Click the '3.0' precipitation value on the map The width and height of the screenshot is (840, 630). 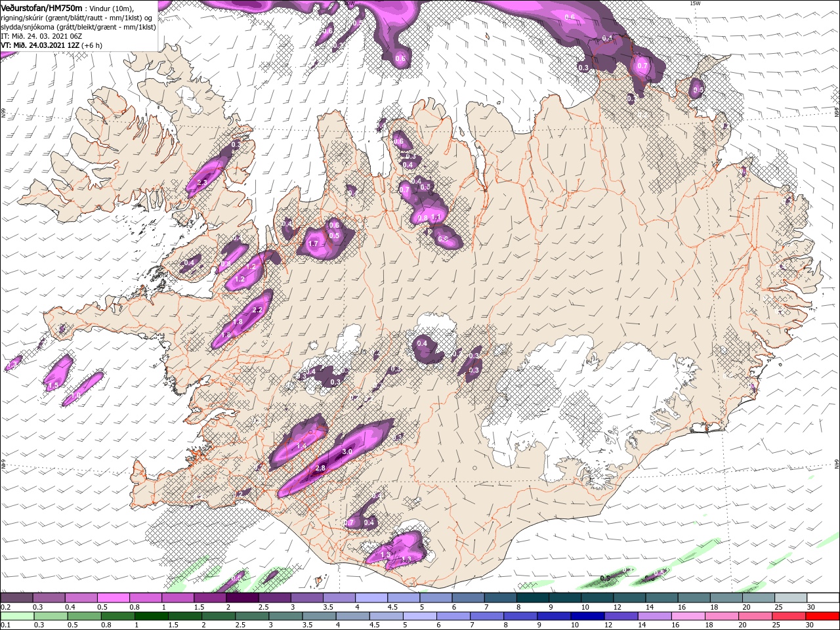point(347,452)
